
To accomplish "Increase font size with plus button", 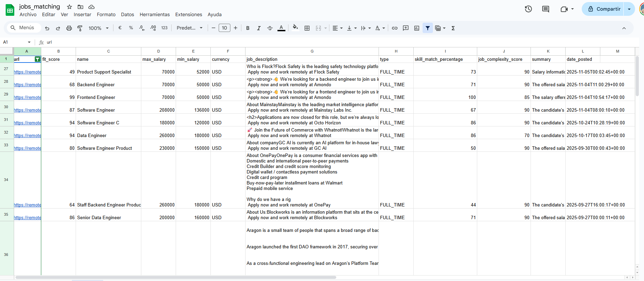I will pos(236,28).
